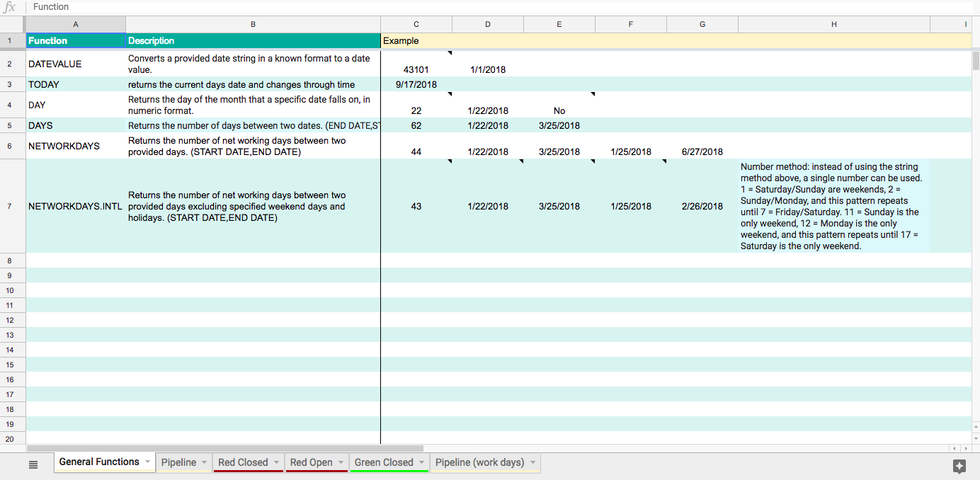Viewport: 980px width, 480px height.
Task: Open the General Functions tab dropdown arrow
Action: point(147,462)
